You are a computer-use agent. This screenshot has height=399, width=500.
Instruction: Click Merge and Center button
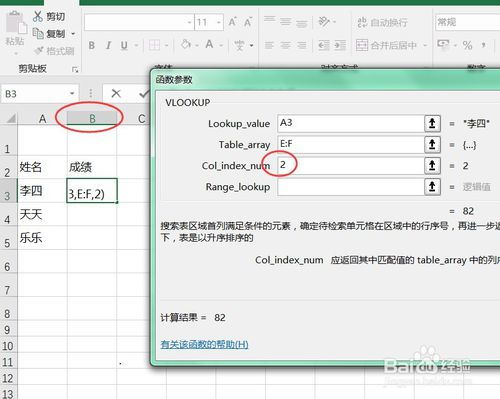click(386, 45)
